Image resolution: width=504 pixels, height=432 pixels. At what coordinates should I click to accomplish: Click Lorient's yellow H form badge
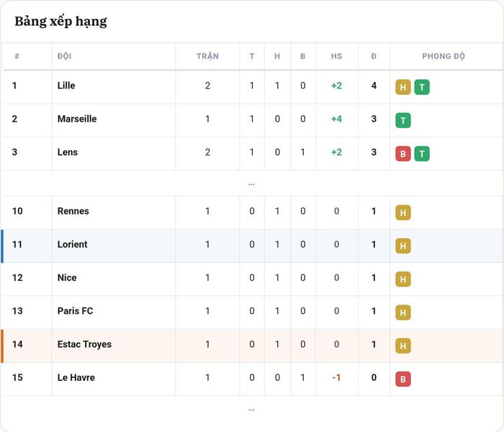(402, 246)
